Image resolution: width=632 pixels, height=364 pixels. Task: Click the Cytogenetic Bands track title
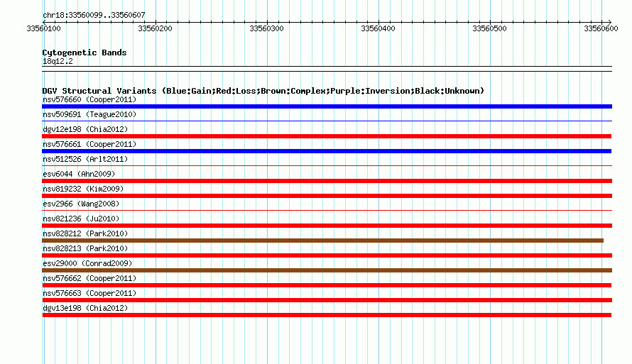(x=85, y=53)
